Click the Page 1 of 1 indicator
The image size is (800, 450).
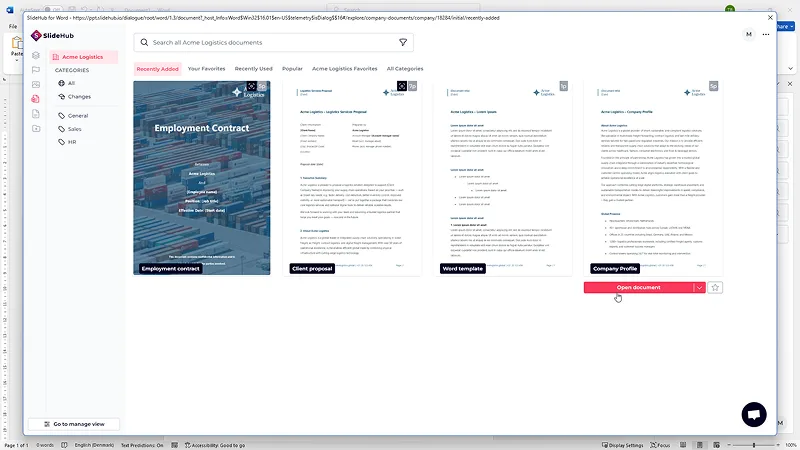[x=16, y=445]
